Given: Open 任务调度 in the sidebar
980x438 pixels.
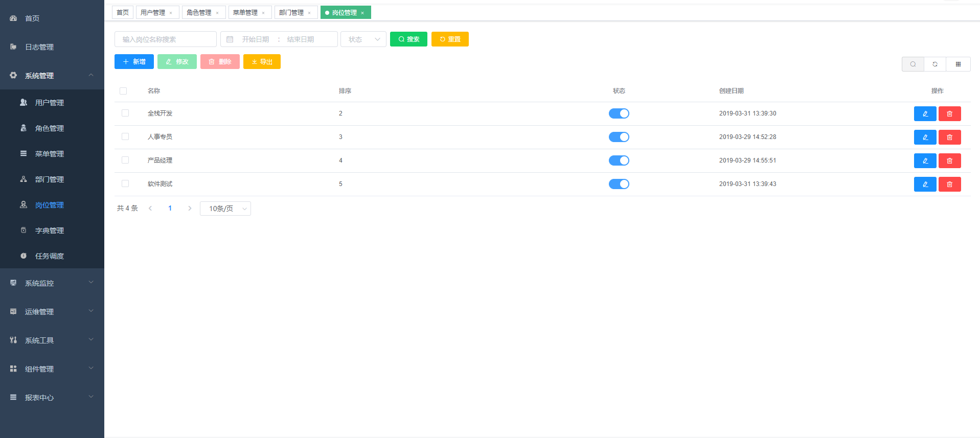Looking at the screenshot, I should 52,256.
